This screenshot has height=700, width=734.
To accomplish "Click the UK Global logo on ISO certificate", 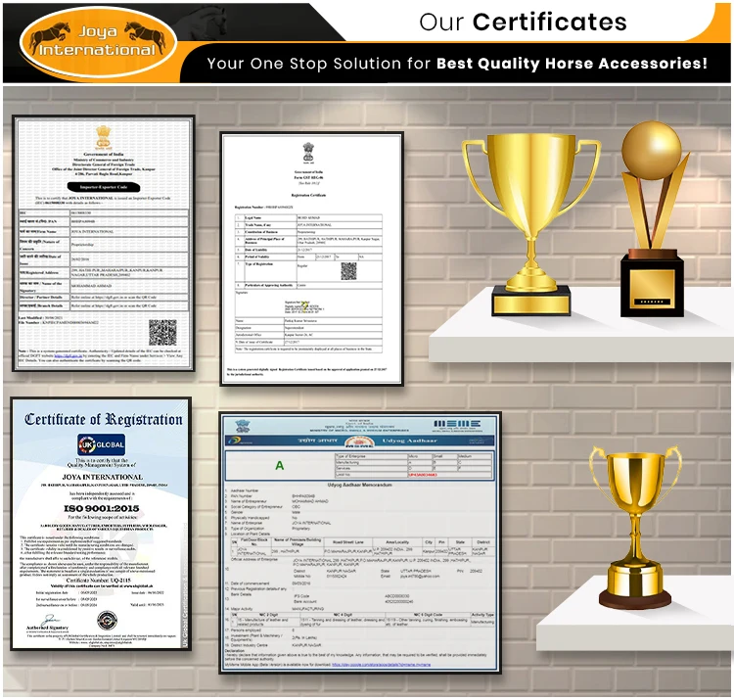I will click(x=102, y=444).
